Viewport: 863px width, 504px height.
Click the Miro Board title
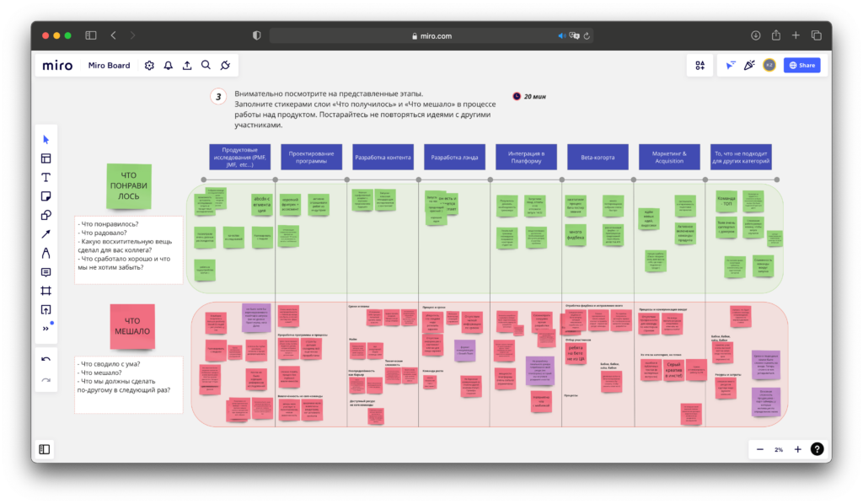click(109, 65)
